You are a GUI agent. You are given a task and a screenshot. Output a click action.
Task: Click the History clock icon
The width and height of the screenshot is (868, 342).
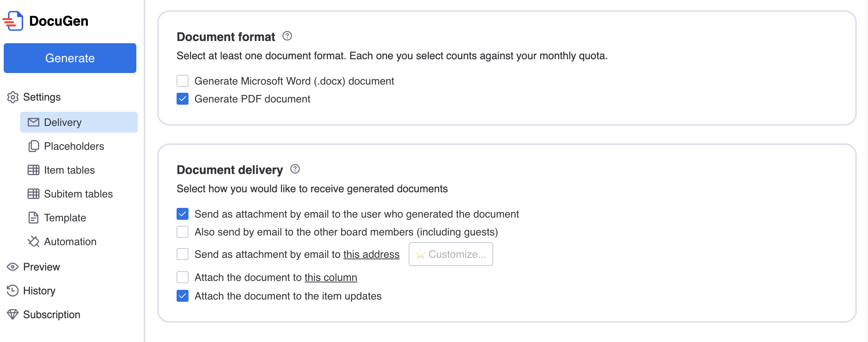click(13, 291)
